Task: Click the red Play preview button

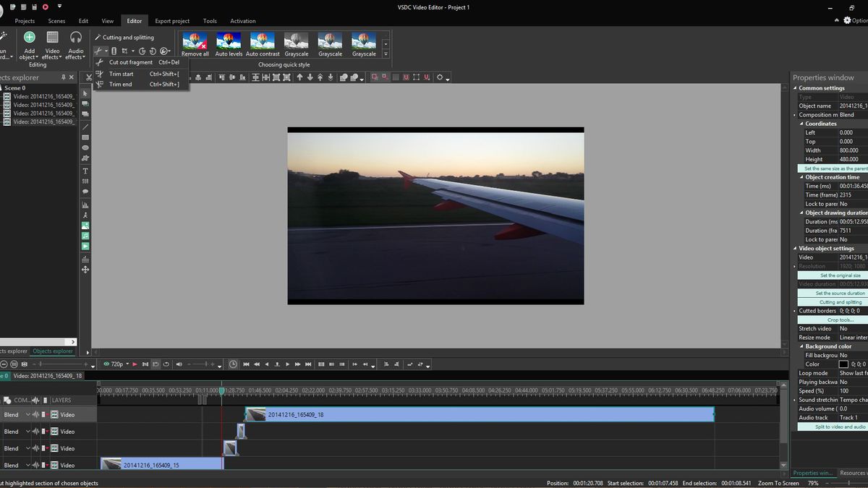Action: click(x=135, y=364)
